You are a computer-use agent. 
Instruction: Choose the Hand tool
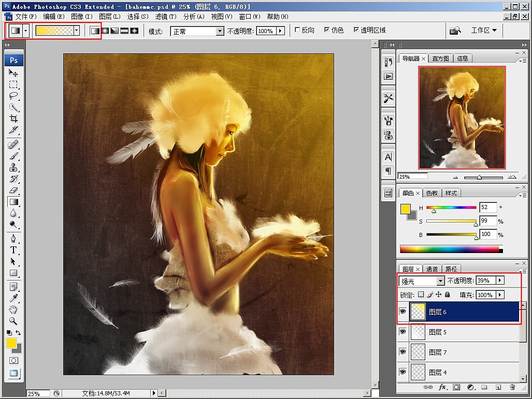[14, 309]
